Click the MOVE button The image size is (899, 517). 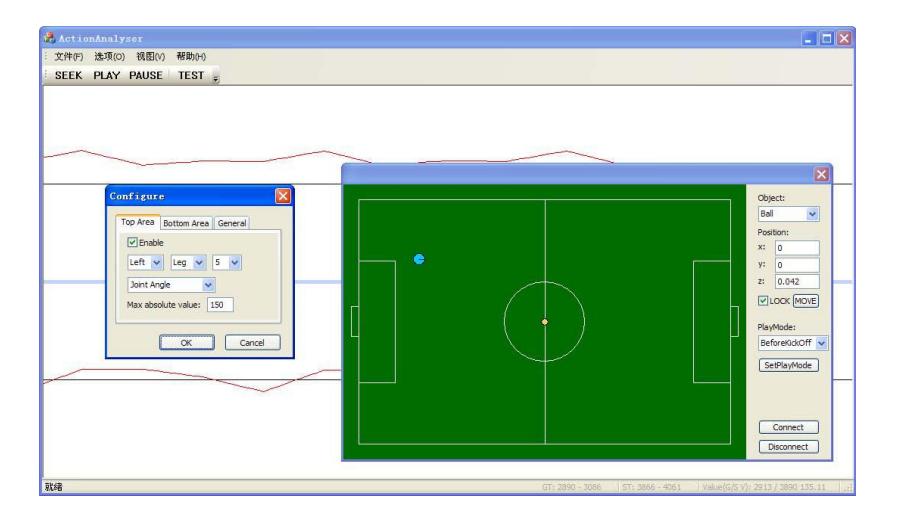click(x=806, y=301)
